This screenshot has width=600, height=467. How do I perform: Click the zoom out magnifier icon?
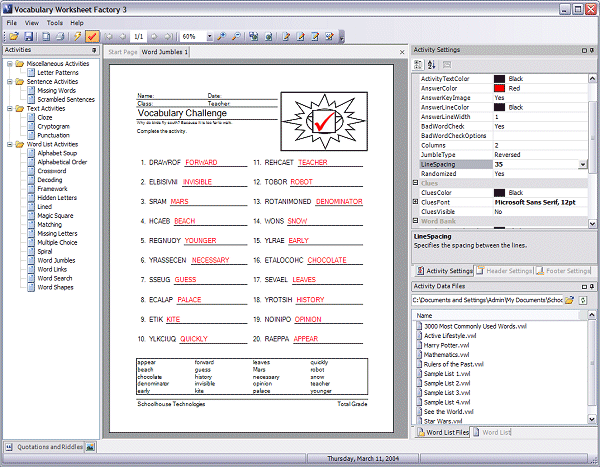pyautogui.click(x=236, y=36)
